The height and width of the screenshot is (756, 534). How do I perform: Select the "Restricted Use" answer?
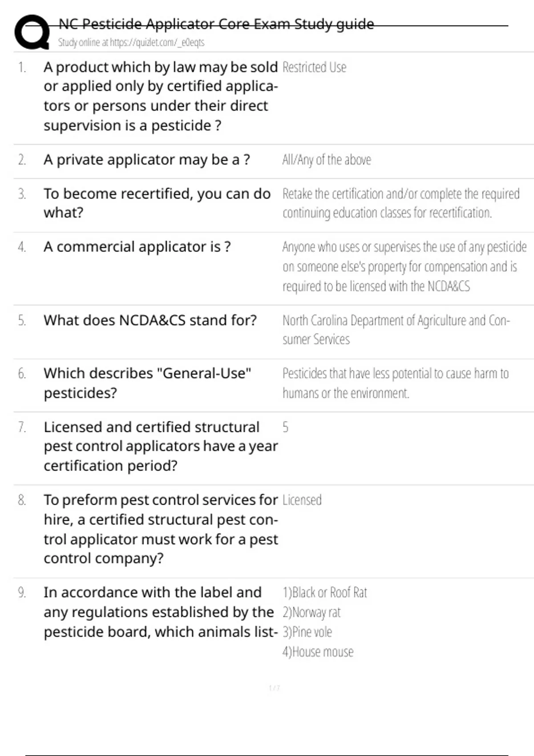(314, 68)
